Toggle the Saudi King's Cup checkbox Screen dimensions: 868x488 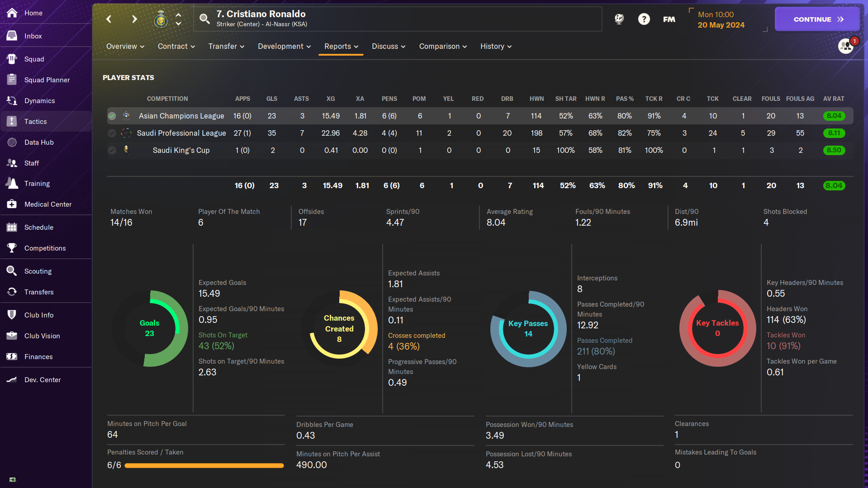(x=112, y=150)
